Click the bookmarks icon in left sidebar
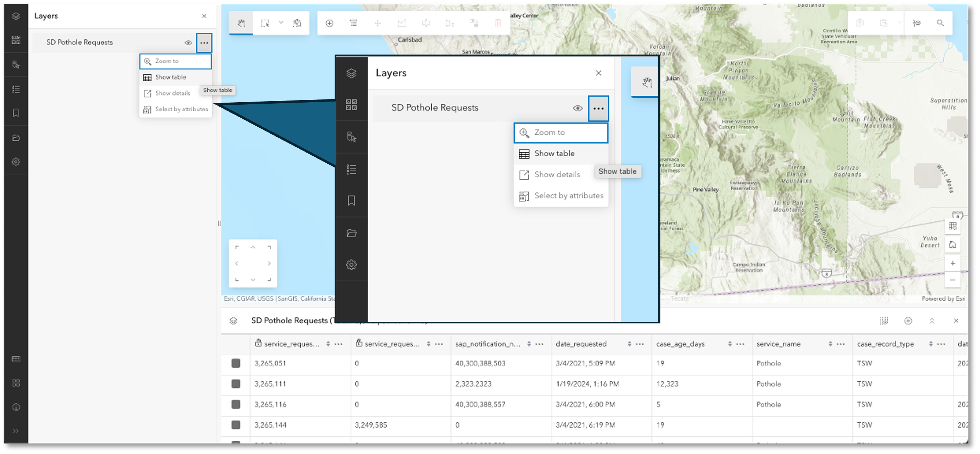The width and height of the screenshot is (980, 454). pos(16,113)
